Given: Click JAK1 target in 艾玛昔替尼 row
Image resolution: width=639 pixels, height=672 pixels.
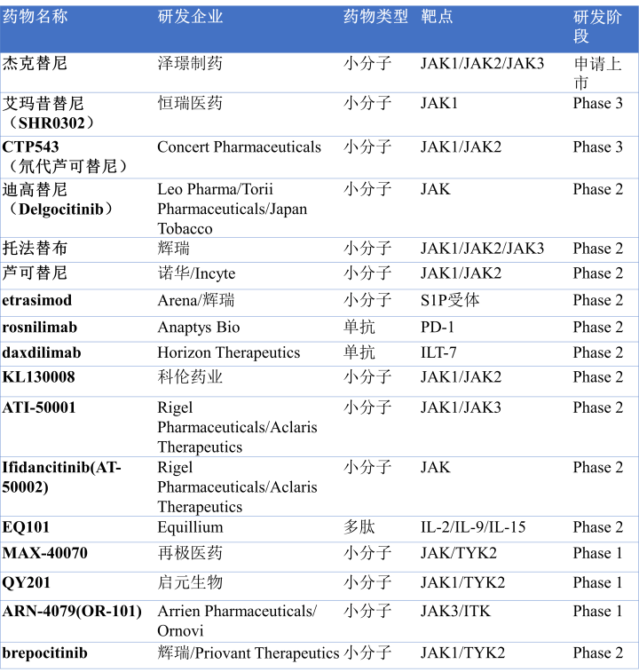Looking at the screenshot, I should pyautogui.click(x=439, y=103).
